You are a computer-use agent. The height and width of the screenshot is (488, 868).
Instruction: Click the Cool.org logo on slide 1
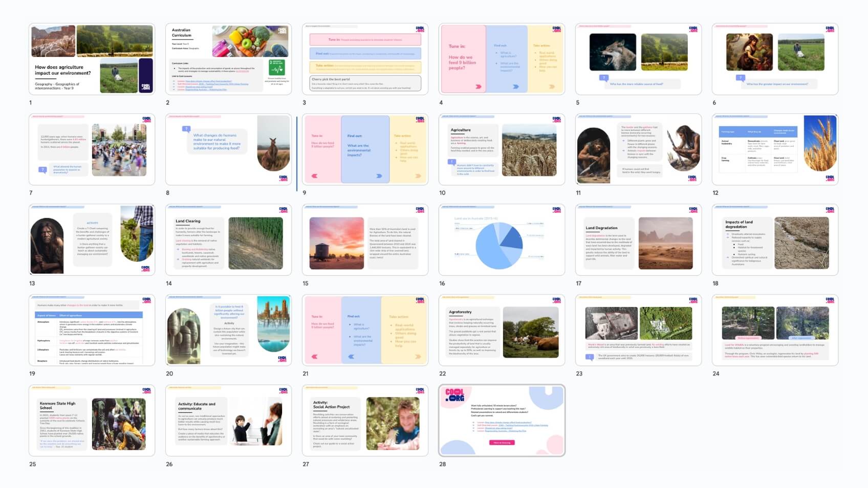[146, 87]
